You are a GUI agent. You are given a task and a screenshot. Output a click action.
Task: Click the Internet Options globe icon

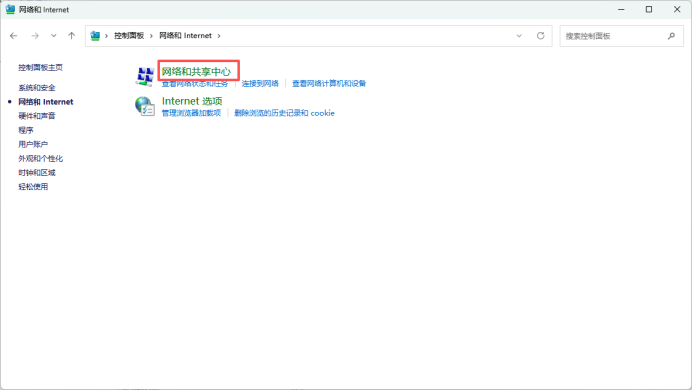(x=145, y=106)
